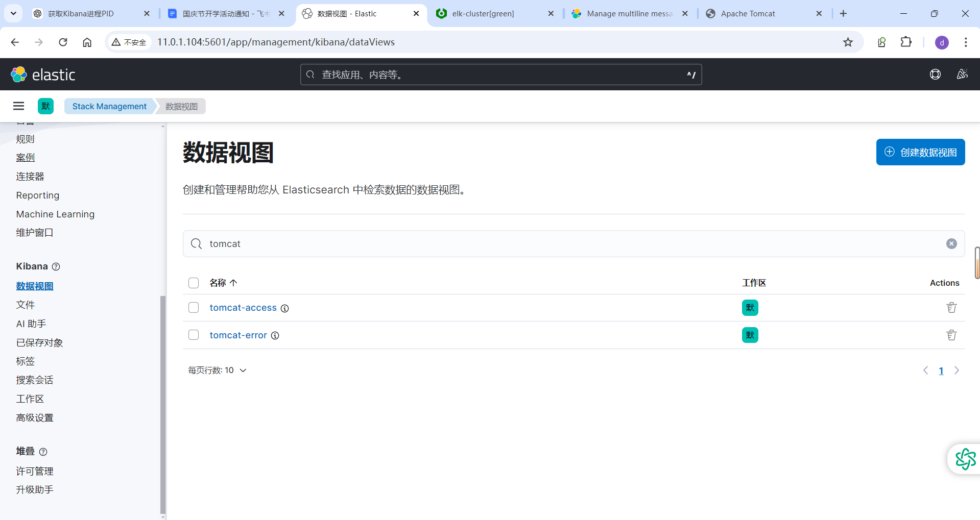Open 升级助手 in the sidebar
The width and height of the screenshot is (980, 520).
[35, 490]
